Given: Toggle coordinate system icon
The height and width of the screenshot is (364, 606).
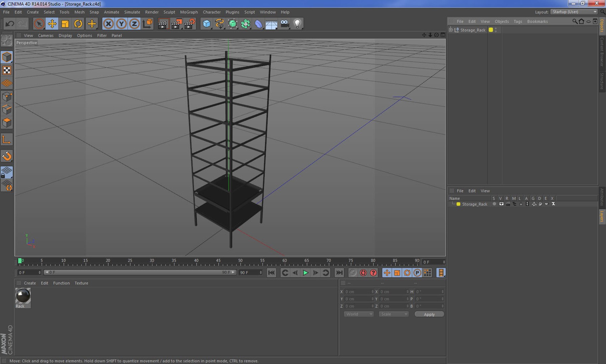Looking at the screenshot, I should tap(147, 24).
